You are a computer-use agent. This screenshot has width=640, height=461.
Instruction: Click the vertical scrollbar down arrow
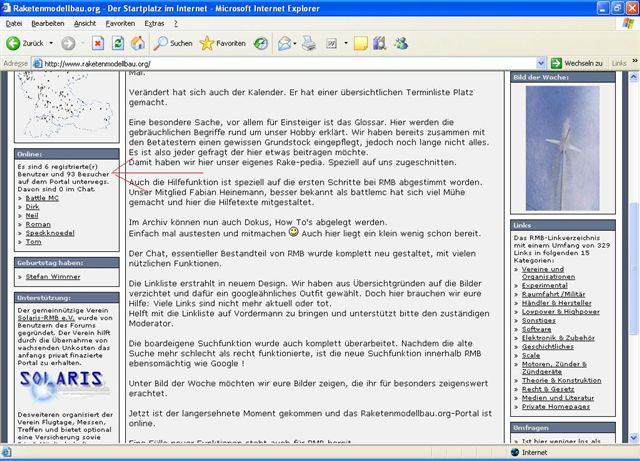(x=631, y=436)
